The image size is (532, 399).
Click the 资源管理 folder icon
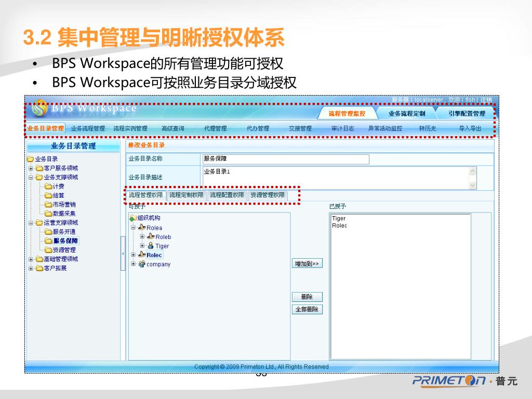[x=48, y=250]
